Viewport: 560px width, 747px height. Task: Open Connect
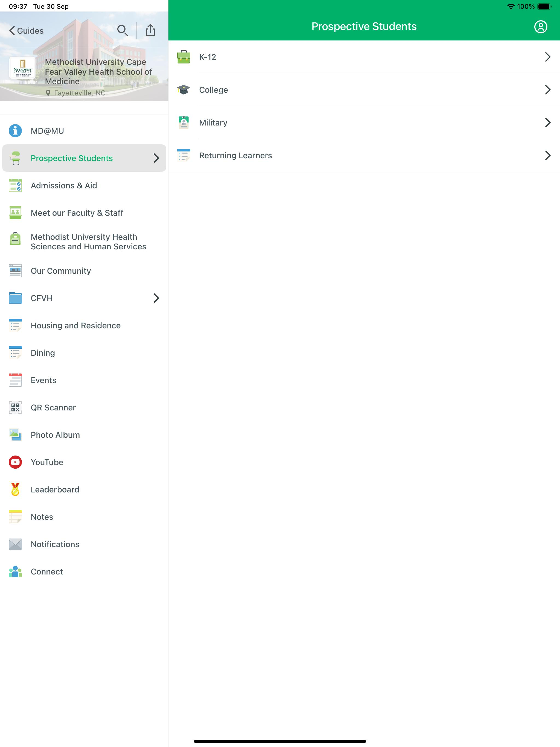tap(84, 572)
